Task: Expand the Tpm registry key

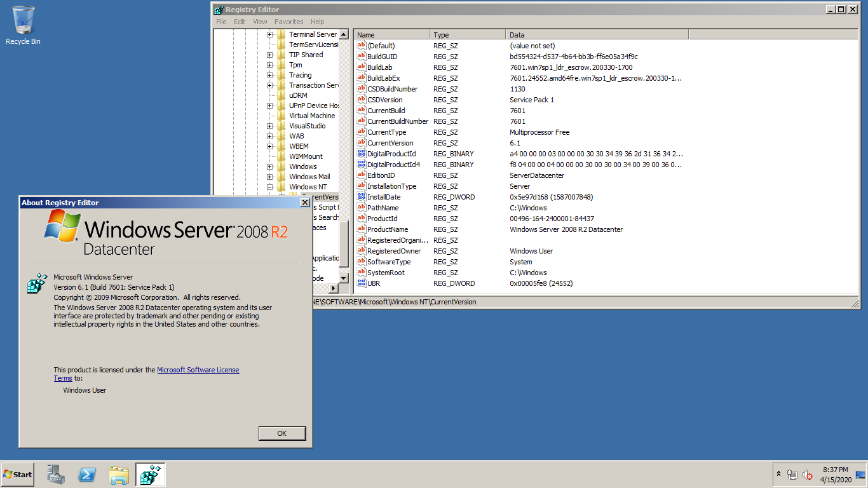Action: tap(270, 65)
